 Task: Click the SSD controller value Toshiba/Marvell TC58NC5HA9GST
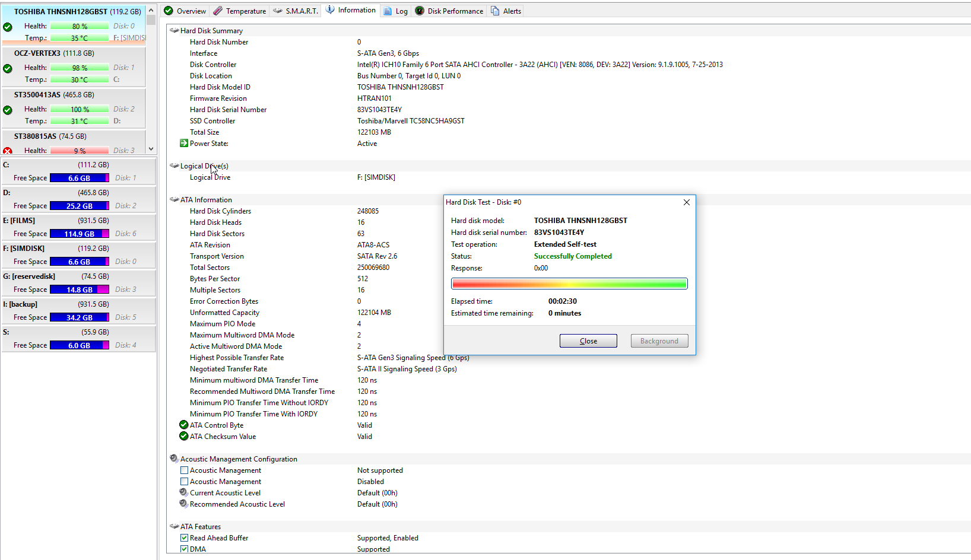[411, 120]
